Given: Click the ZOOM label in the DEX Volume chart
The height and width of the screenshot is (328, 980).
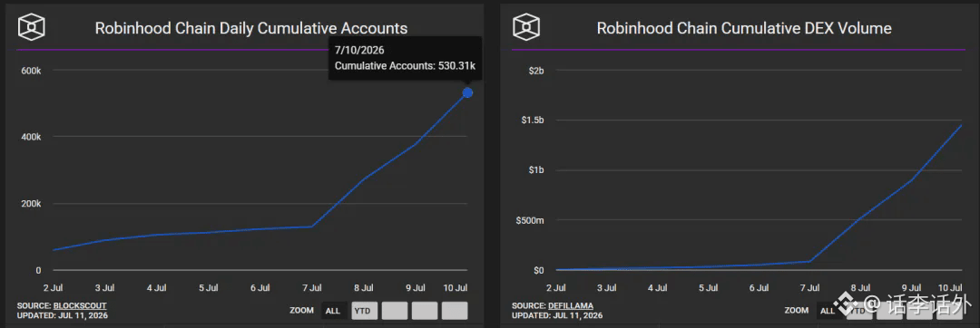Looking at the screenshot, I should (x=797, y=310).
